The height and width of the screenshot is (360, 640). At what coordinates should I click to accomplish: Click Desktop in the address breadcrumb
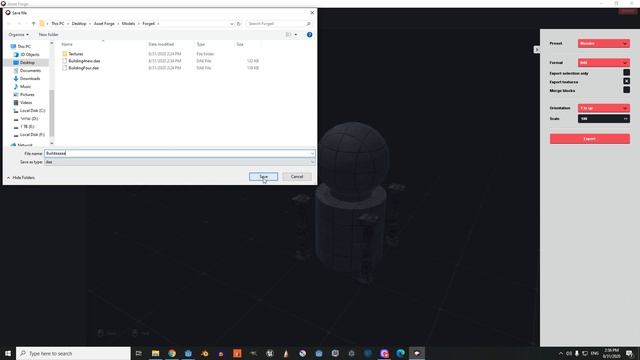[x=79, y=24]
